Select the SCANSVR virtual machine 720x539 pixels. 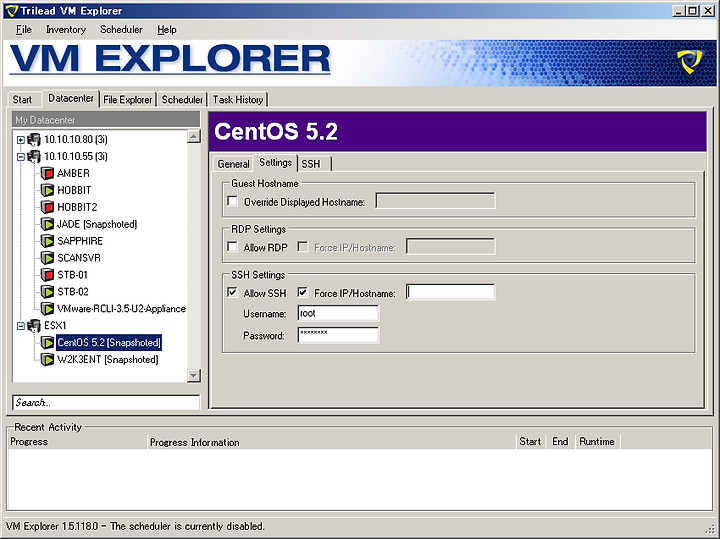click(79, 258)
